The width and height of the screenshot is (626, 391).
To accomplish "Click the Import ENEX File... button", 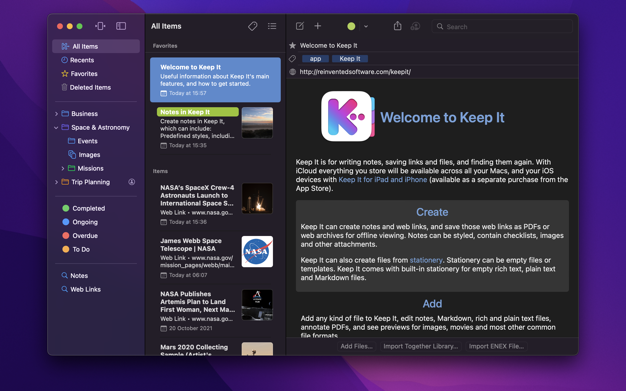I will pyautogui.click(x=496, y=346).
